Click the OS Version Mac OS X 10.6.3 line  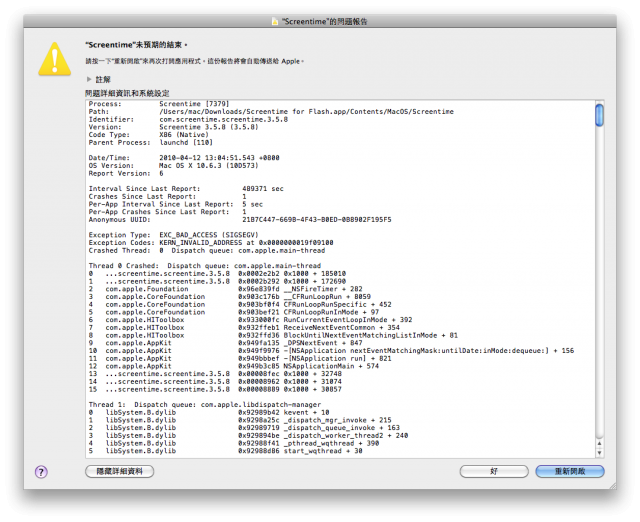173,165
